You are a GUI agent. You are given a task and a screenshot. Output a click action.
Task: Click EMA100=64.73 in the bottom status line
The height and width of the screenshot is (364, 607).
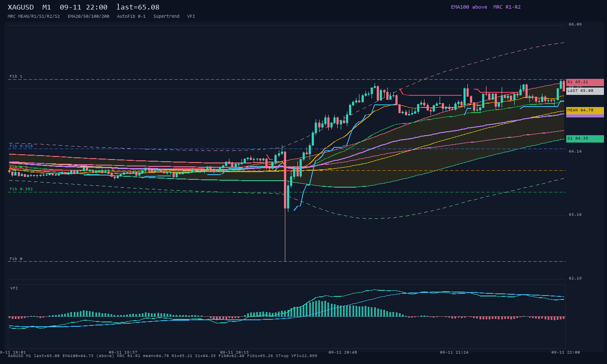pyautogui.click(x=78, y=356)
